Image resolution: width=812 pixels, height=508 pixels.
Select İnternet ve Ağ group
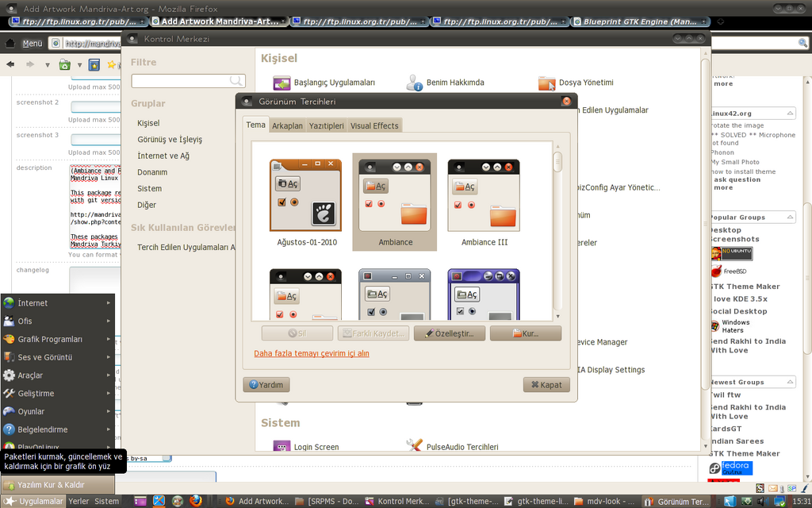coord(163,156)
